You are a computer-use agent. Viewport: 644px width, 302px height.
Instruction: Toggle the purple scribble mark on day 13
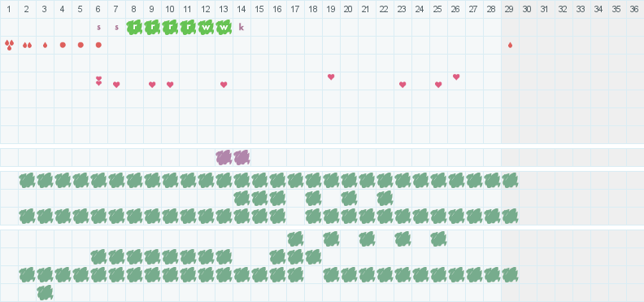[x=224, y=157]
